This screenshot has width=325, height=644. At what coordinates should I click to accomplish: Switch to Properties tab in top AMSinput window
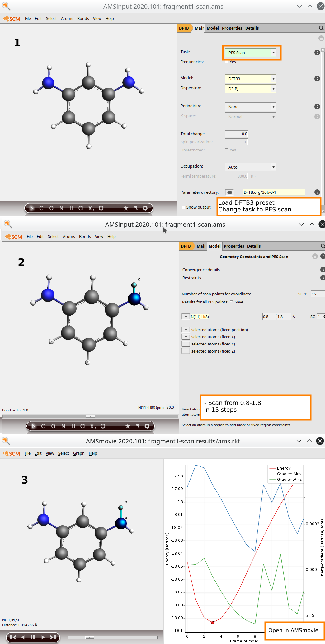point(232,28)
